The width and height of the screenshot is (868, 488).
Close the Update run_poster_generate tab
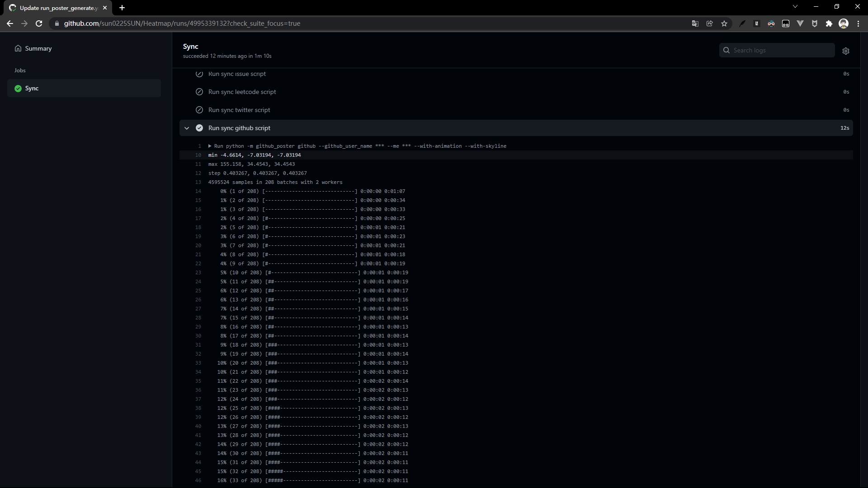coord(105,8)
